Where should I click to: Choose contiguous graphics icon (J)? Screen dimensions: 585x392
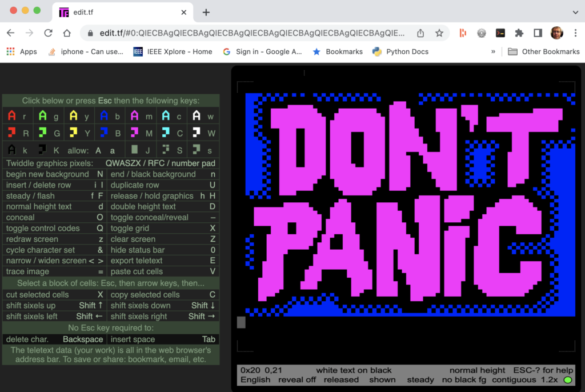tap(135, 150)
